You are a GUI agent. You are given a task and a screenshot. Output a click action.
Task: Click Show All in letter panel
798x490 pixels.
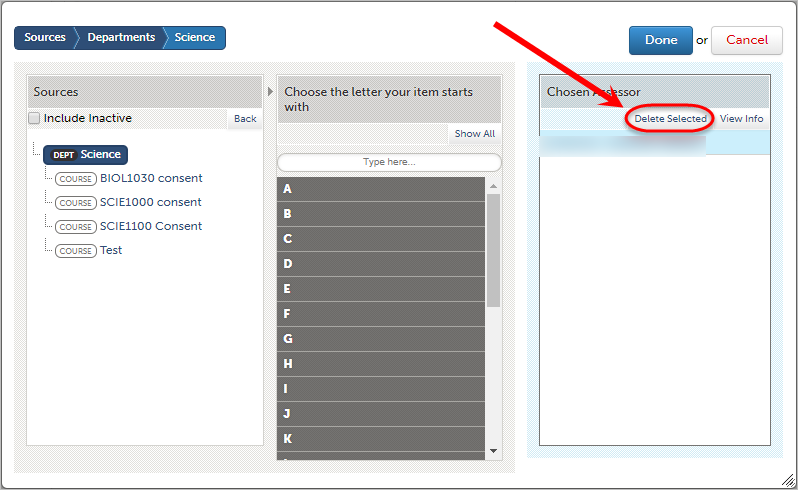474,134
